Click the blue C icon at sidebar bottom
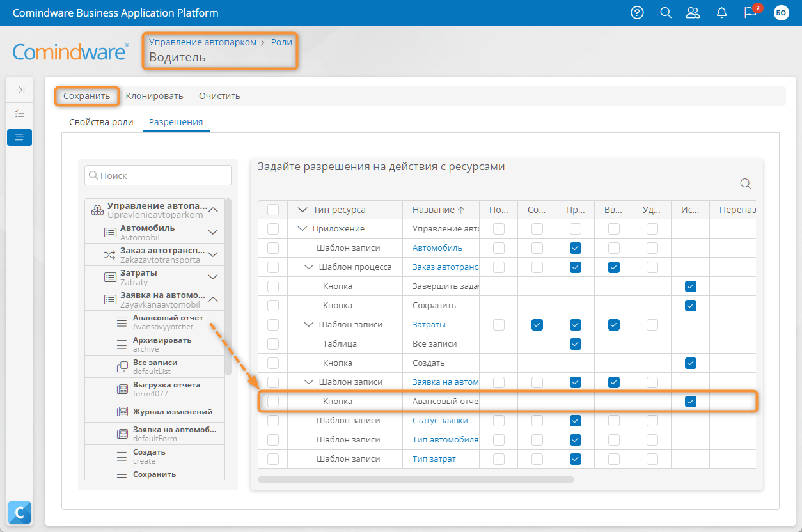802x532 pixels. pyautogui.click(x=19, y=512)
